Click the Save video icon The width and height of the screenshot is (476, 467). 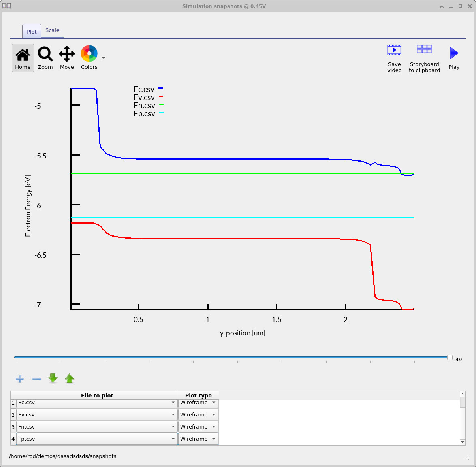394,59
